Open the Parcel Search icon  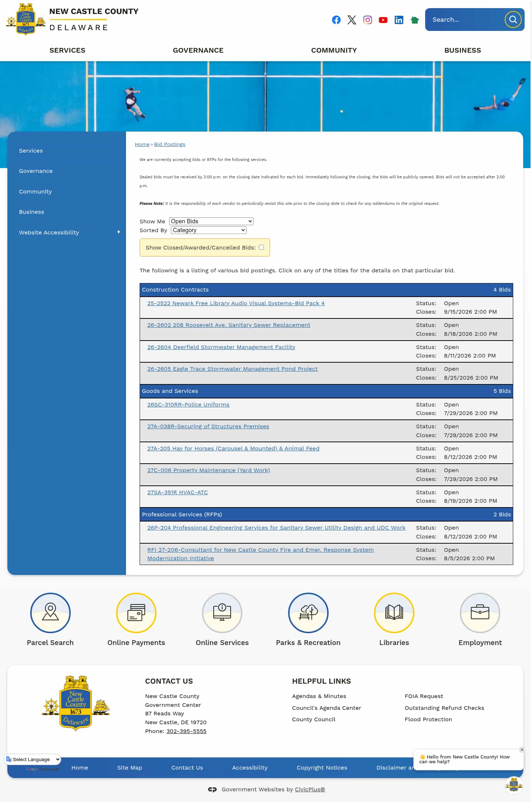[50, 613]
